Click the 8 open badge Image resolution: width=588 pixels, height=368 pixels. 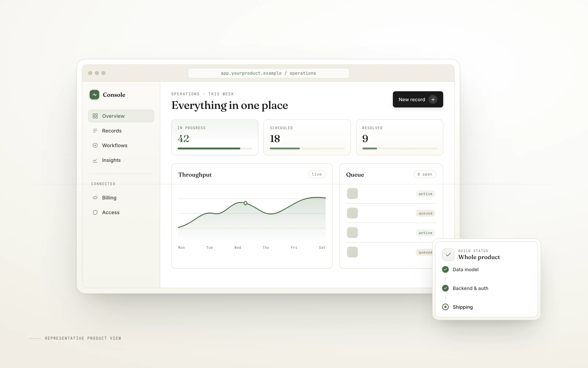425,174
